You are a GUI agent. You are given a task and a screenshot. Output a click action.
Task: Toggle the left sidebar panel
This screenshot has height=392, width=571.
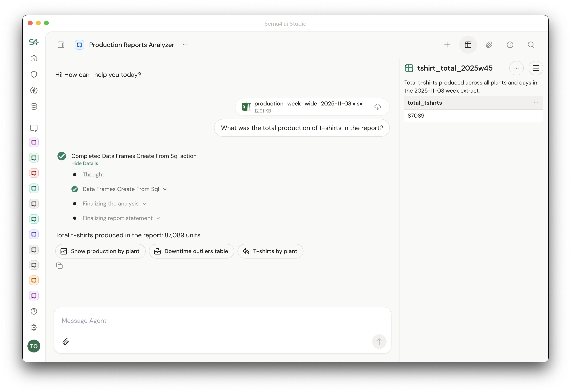pos(61,45)
